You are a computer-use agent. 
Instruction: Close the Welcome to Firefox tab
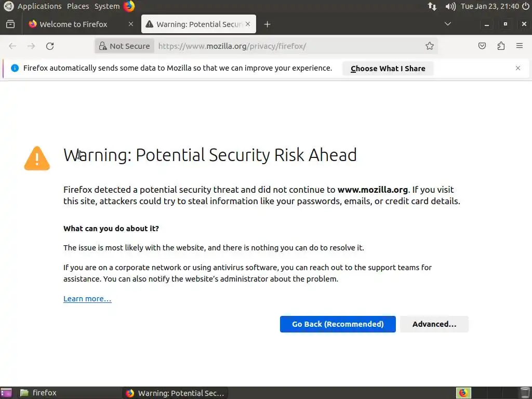tap(131, 24)
